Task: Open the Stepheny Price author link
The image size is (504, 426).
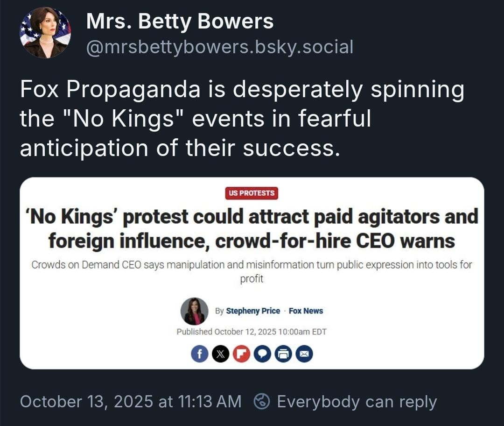Action: coord(252,311)
